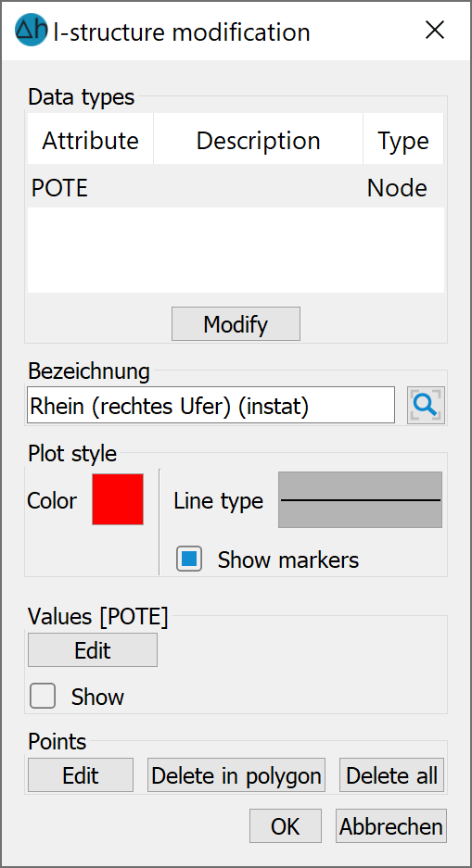Select the POTE attribute row
Viewport: 472px width, 868px height.
tap(236, 189)
